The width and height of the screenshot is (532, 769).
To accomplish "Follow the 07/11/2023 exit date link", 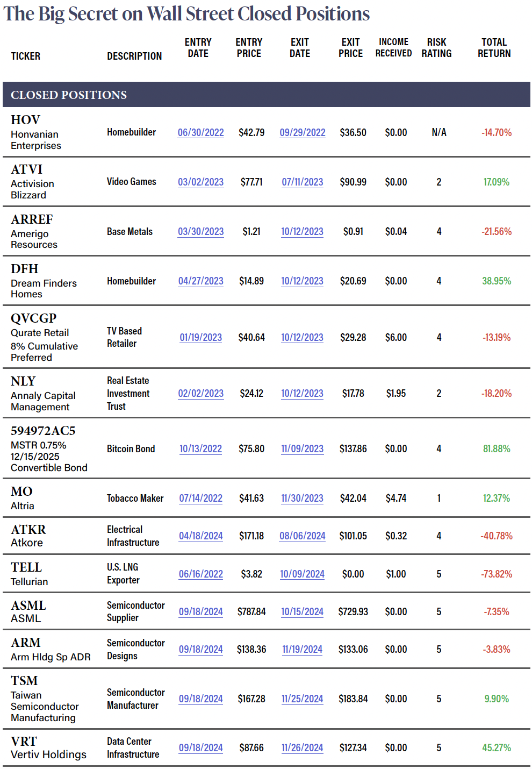I will coord(302,182).
